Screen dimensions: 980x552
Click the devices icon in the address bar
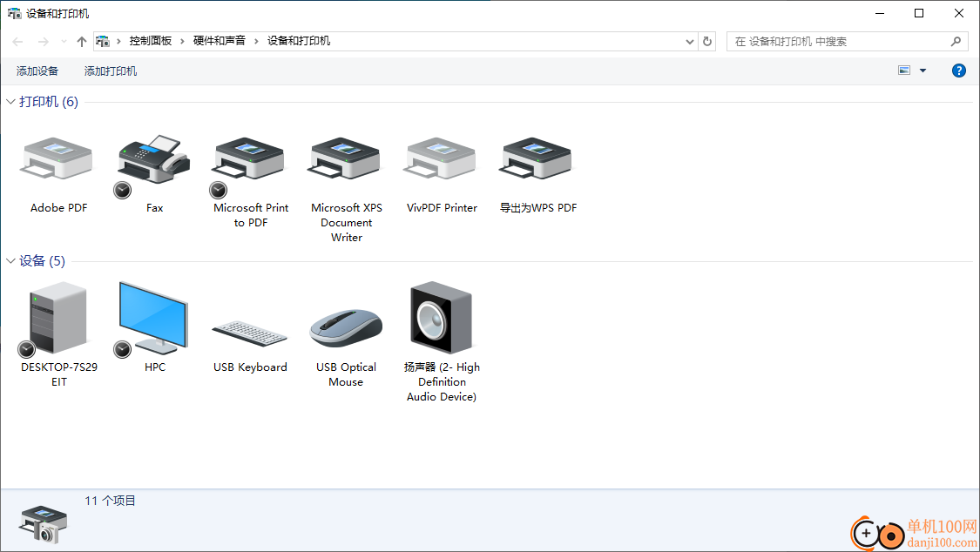tap(103, 41)
